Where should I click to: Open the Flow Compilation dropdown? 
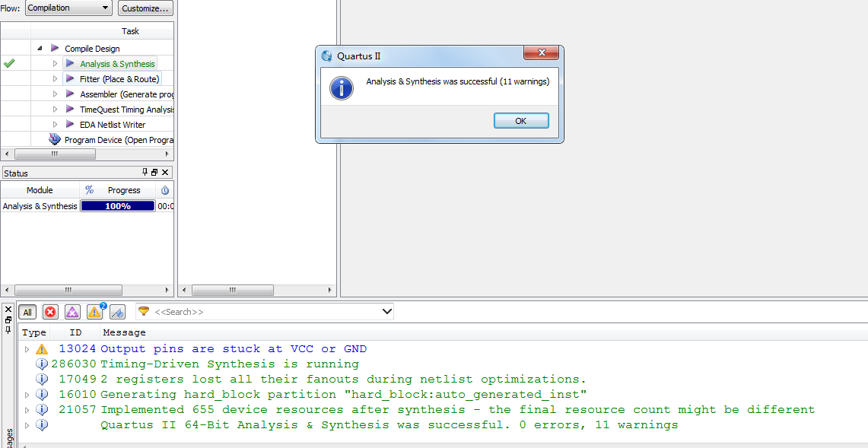(x=68, y=8)
